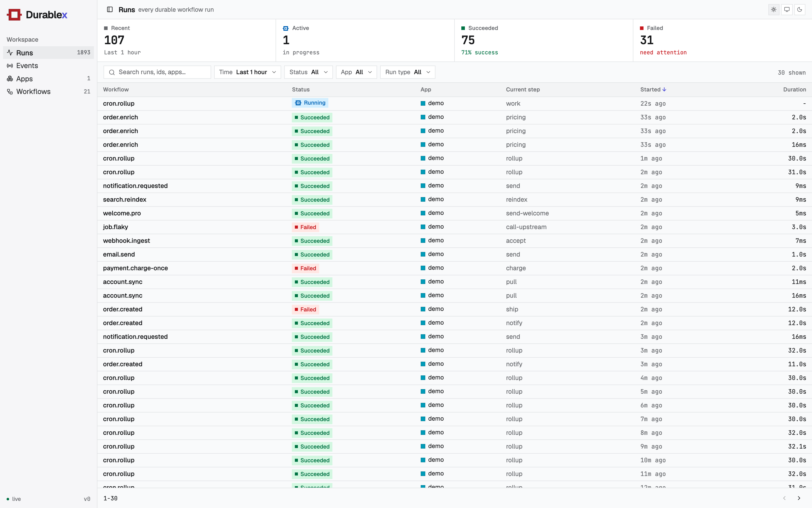Click the 32.1s duration cell

[x=797, y=447]
